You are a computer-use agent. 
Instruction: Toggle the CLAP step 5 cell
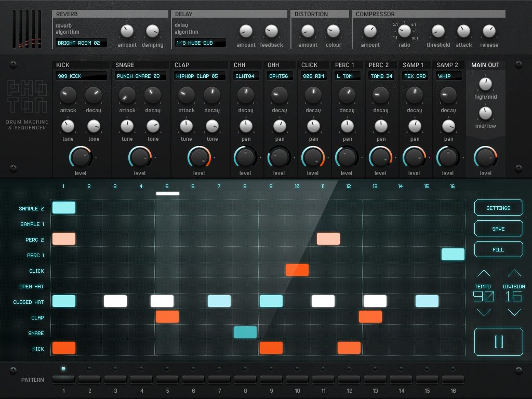click(167, 316)
